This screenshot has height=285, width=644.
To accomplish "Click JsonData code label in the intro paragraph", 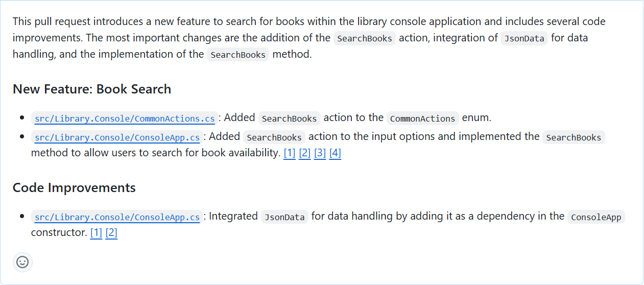I will [x=524, y=38].
